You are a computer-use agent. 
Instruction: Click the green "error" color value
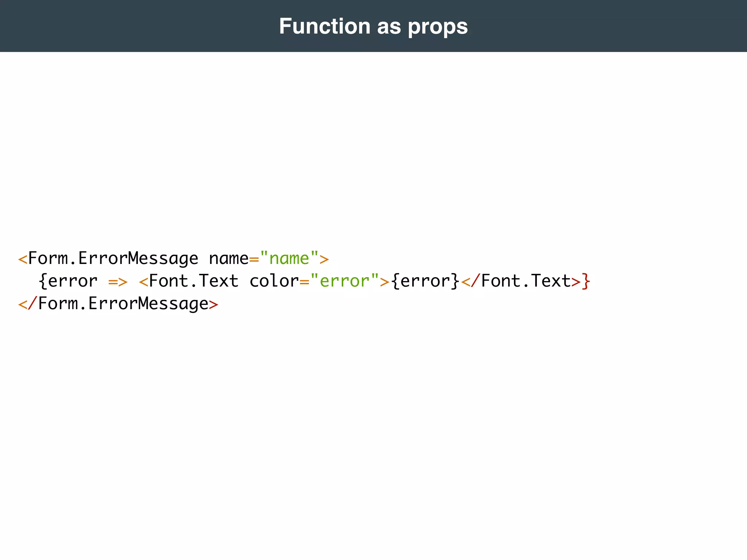click(x=344, y=281)
